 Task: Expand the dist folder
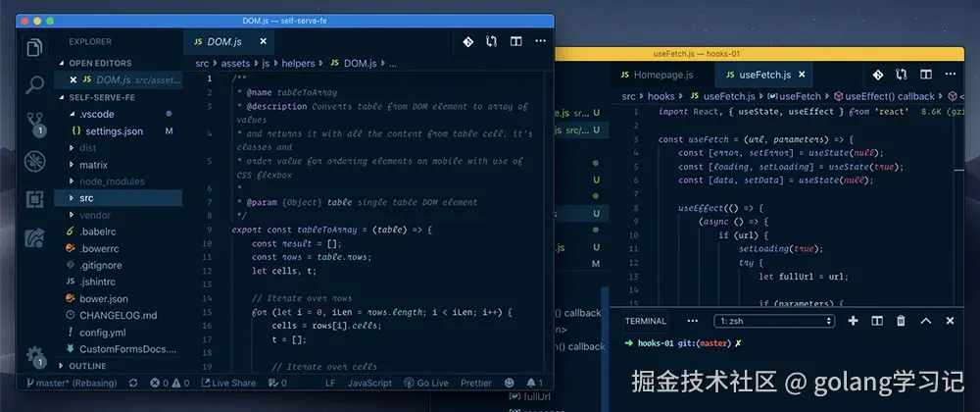(x=88, y=148)
